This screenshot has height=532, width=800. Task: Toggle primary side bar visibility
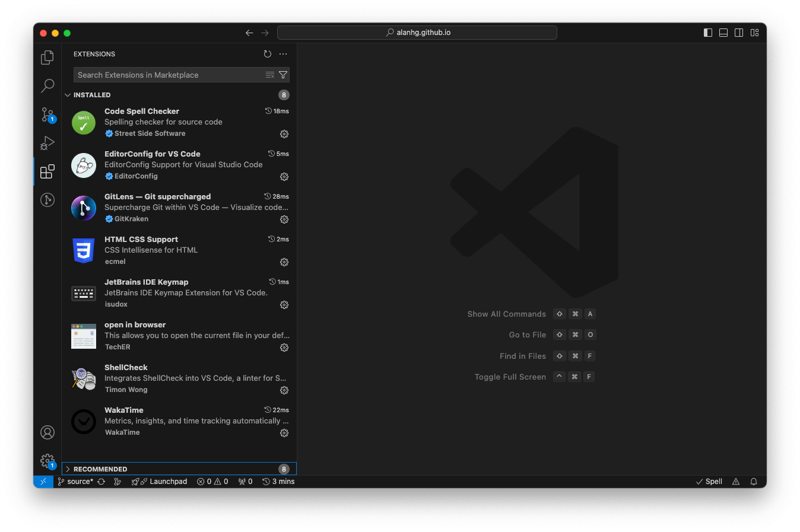(708, 33)
